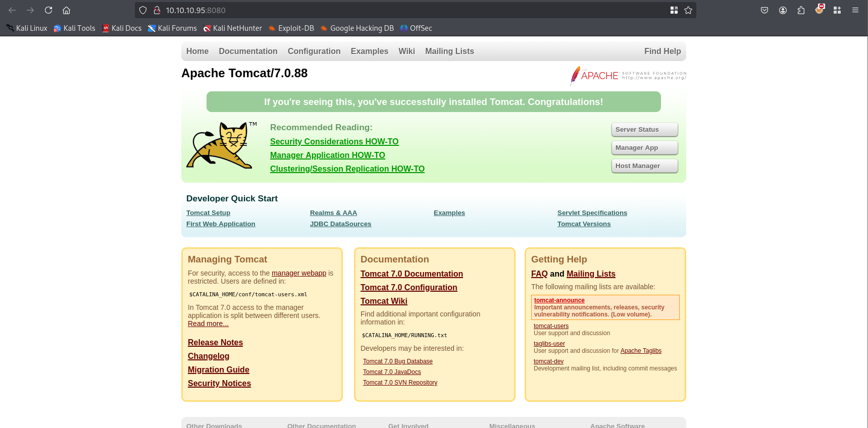
Task: Click the Firefox home icon
Action: pos(66,10)
